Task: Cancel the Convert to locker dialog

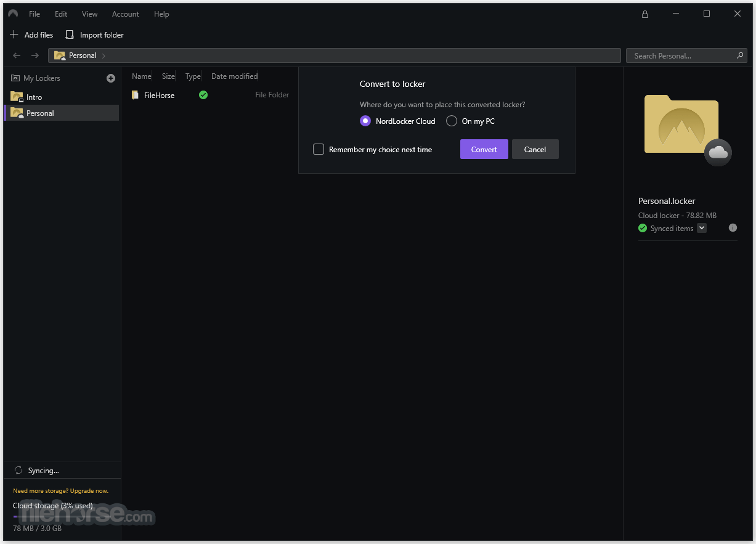Action: click(535, 149)
